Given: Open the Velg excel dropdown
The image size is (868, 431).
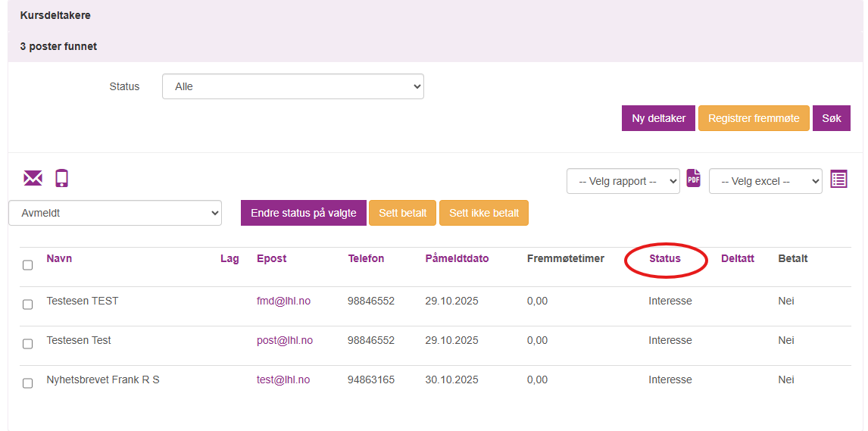Looking at the screenshot, I should coord(765,181).
